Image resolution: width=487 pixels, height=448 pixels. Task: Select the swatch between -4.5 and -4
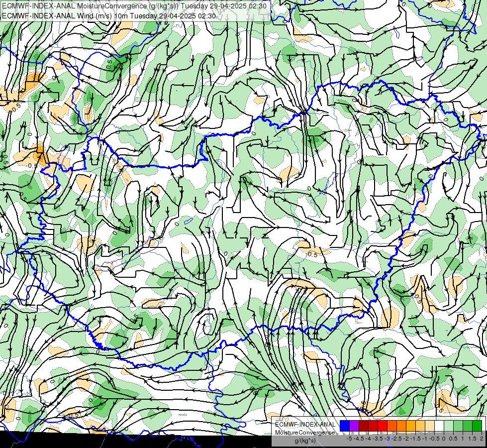coord(364,426)
